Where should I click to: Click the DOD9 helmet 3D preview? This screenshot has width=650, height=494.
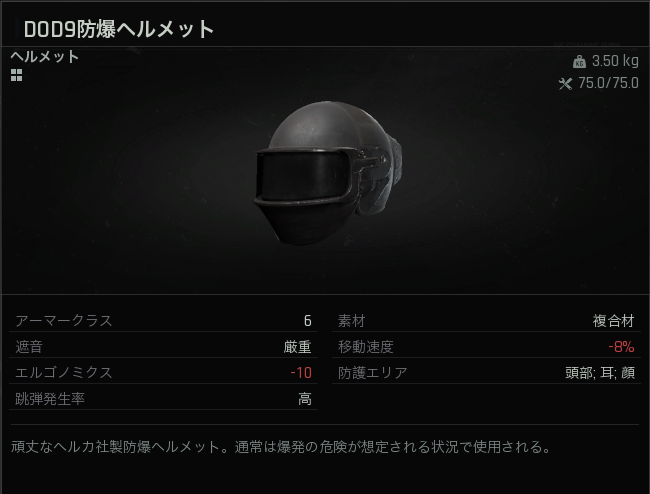click(x=327, y=174)
